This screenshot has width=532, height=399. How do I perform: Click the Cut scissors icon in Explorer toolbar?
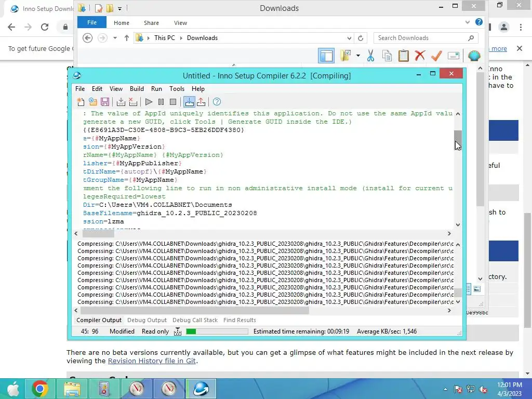point(370,56)
